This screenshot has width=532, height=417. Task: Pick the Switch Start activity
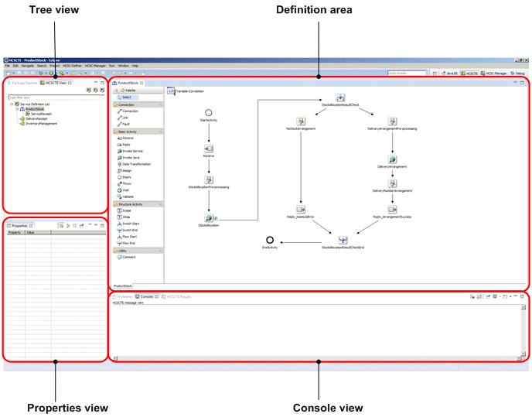point(128,224)
